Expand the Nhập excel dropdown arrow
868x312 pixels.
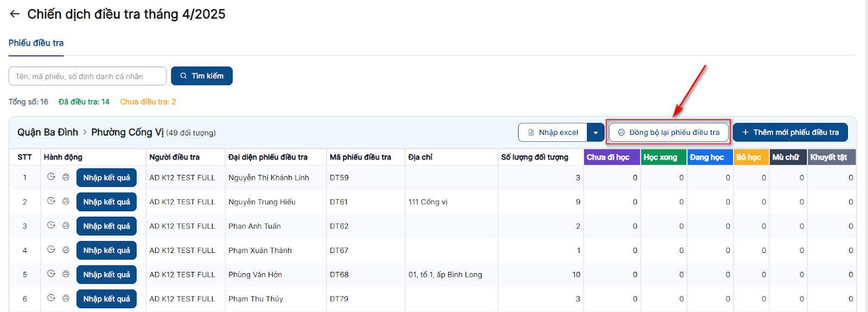pos(596,133)
